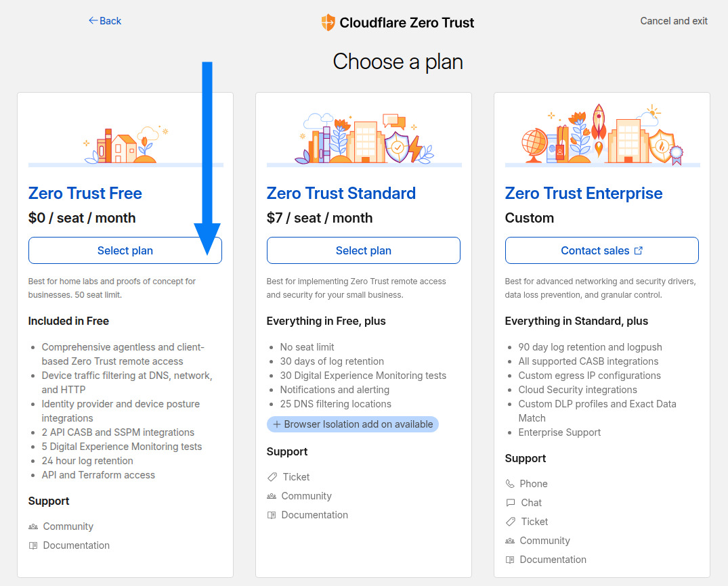Click the Ticket icon in Enterprise plan
728x586 pixels.
tap(510, 522)
